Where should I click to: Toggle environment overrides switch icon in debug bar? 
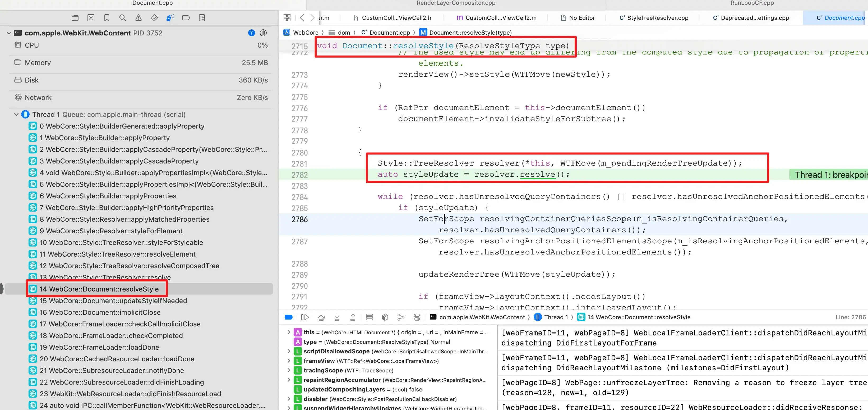417,317
